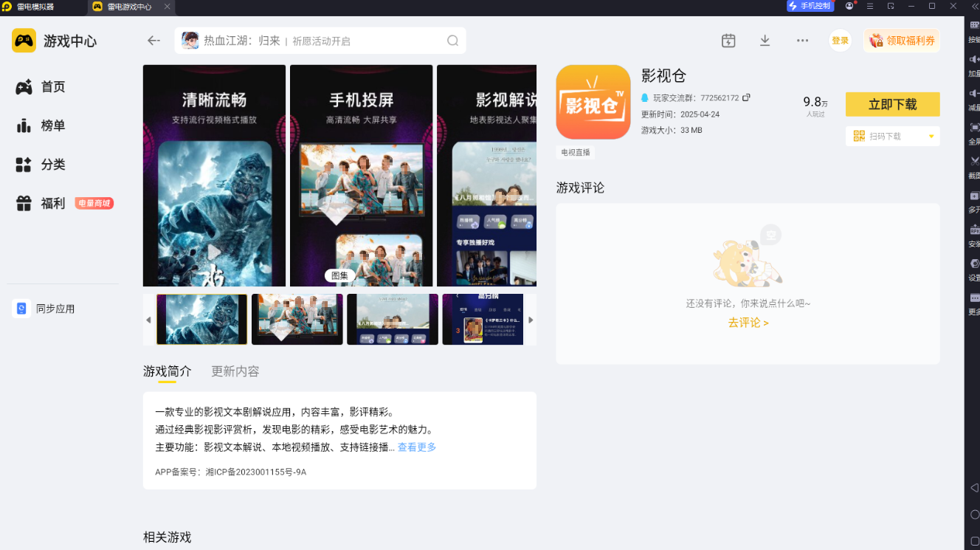Open the download manager icon
Viewport: 980px width, 550px height.
(765, 41)
